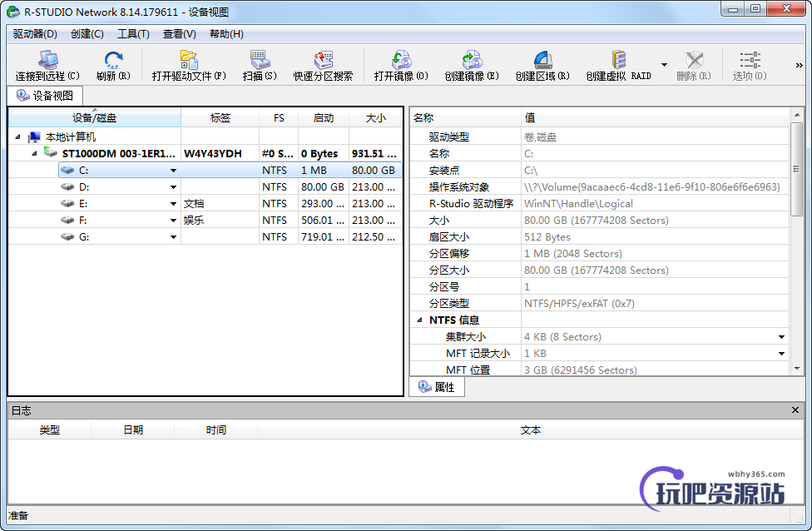The image size is (812, 531).
Task: Click the 值 properties column header
Action: tap(655, 117)
